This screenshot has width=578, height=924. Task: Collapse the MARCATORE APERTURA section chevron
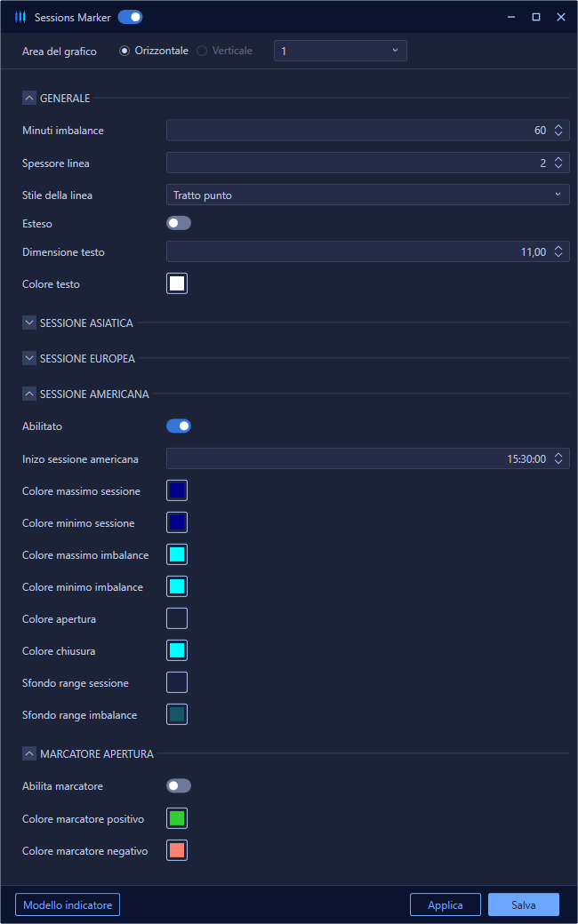[29, 753]
